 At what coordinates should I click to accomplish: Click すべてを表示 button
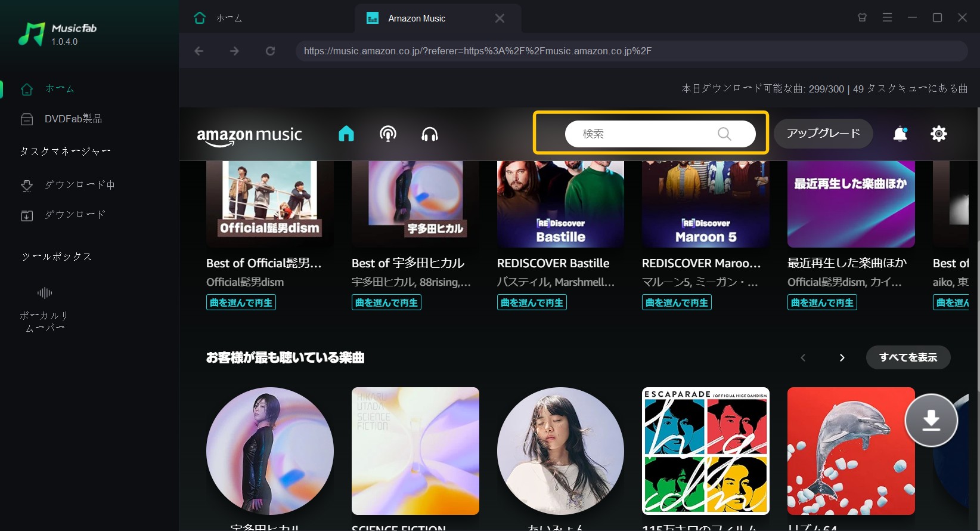(x=908, y=357)
